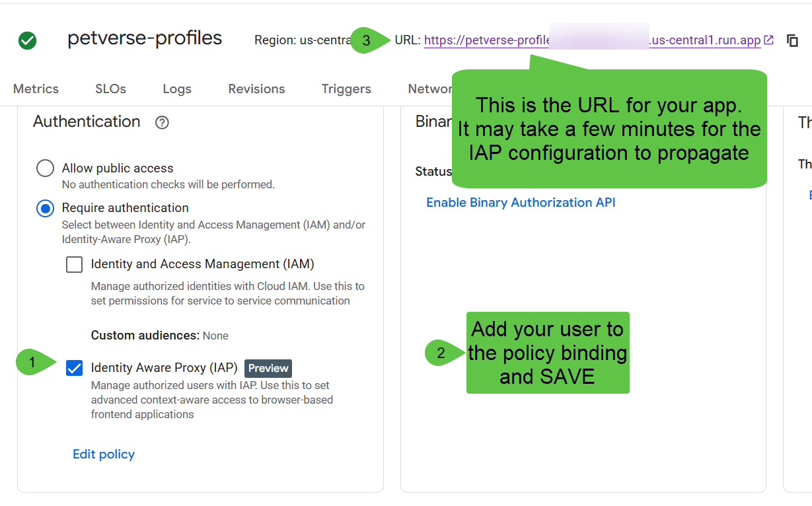Switch to the SLOs tab

[x=110, y=89]
